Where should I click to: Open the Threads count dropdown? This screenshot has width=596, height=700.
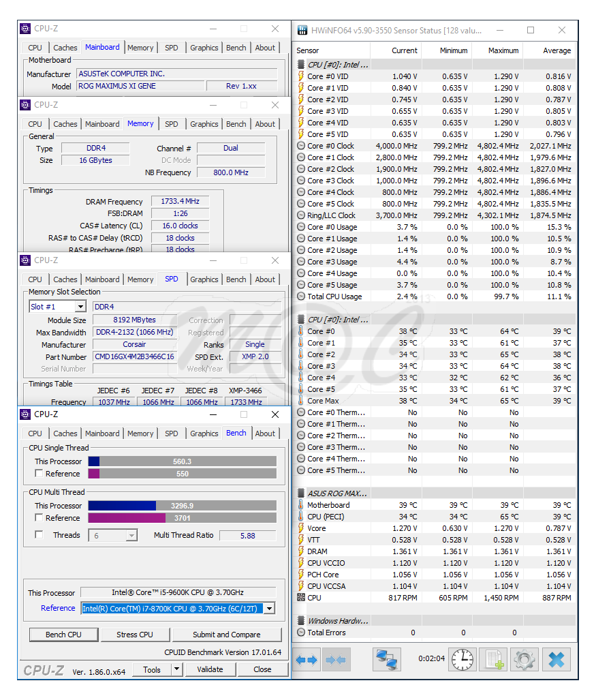click(131, 535)
